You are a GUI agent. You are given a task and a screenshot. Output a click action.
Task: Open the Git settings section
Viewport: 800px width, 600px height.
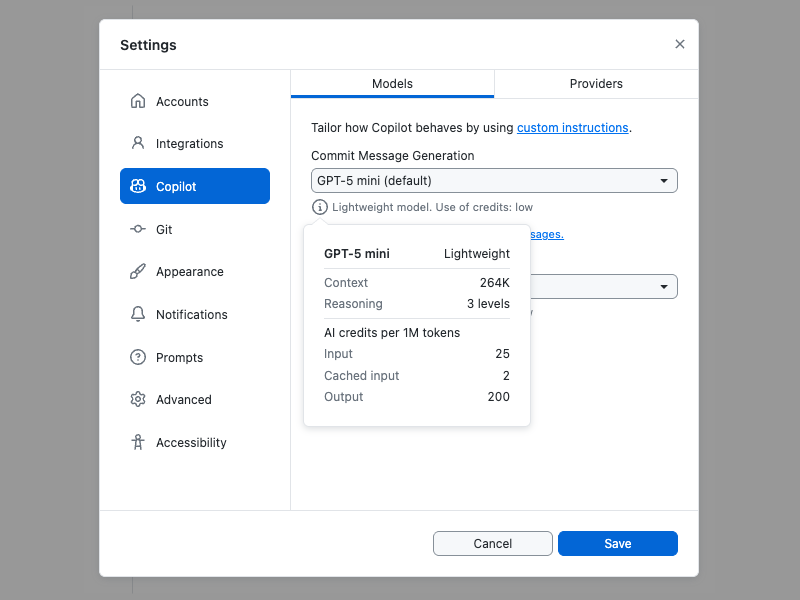tap(195, 229)
